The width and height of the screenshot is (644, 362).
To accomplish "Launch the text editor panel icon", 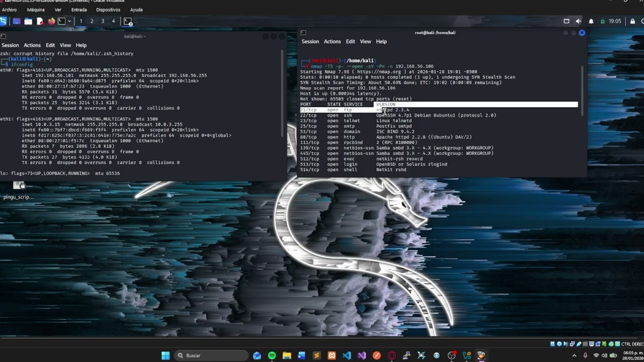I will point(40,21).
